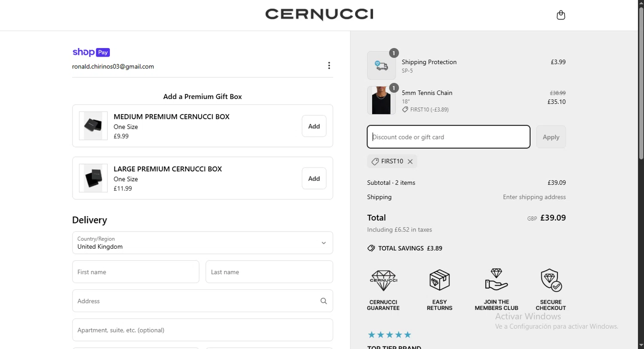Open the shopping bag icon

pyautogui.click(x=561, y=15)
